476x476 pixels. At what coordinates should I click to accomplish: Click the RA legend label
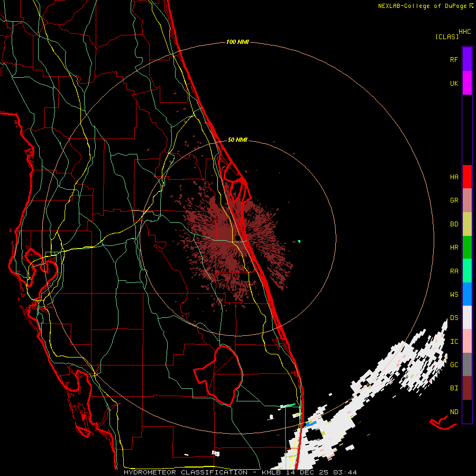[454, 271]
